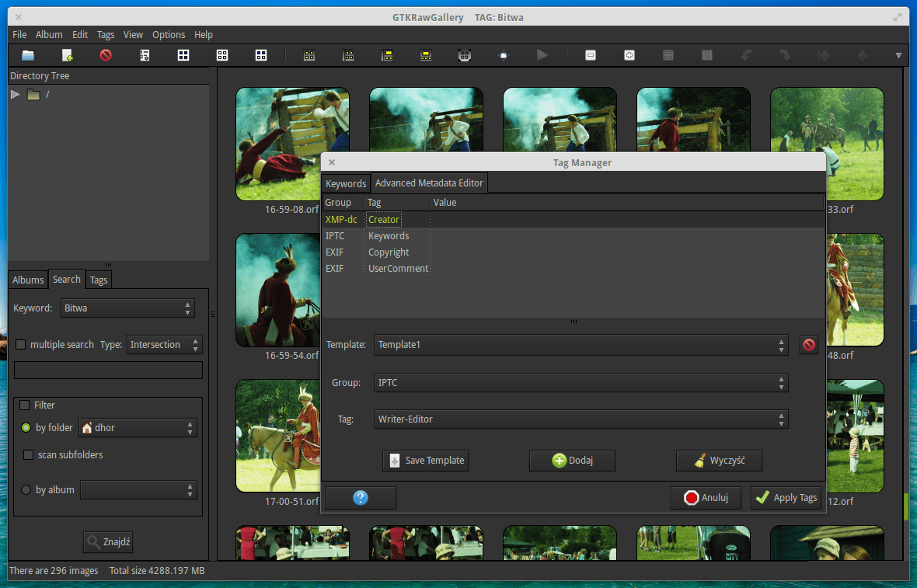The height and width of the screenshot is (588, 917).
Task: Click the red delete icon beside Template field
Action: 808,345
